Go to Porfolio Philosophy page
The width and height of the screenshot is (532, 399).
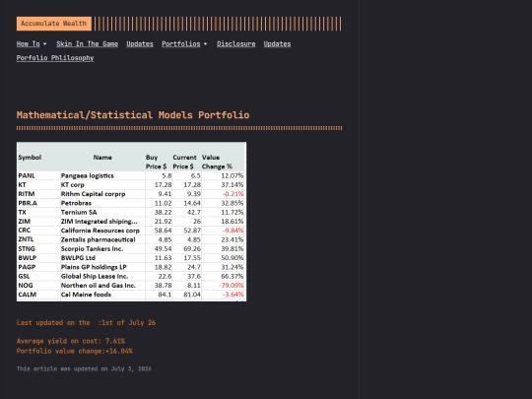55,58
